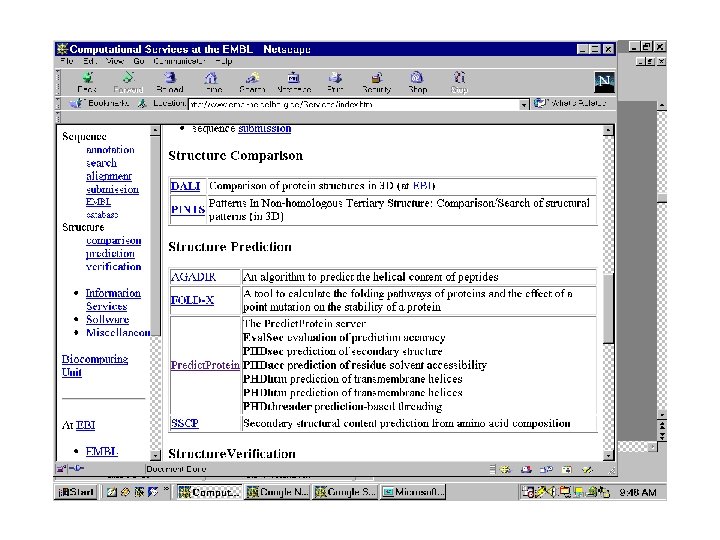This screenshot has height=540, width=720.
Task: Open Address Book from component bar
Action: click(x=567, y=469)
